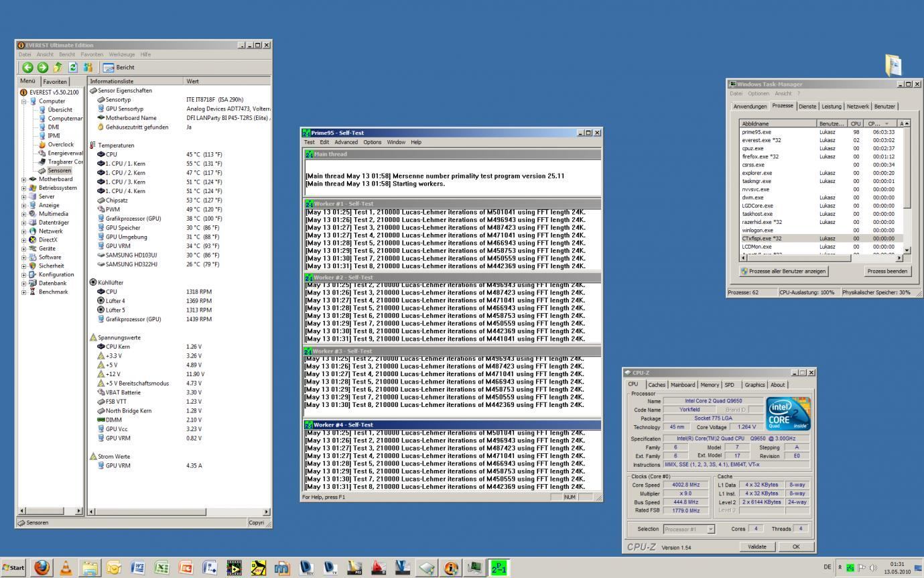Screen dimensions: 924x578
Task: Open the folder icon on the desktop
Action: tap(893, 65)
